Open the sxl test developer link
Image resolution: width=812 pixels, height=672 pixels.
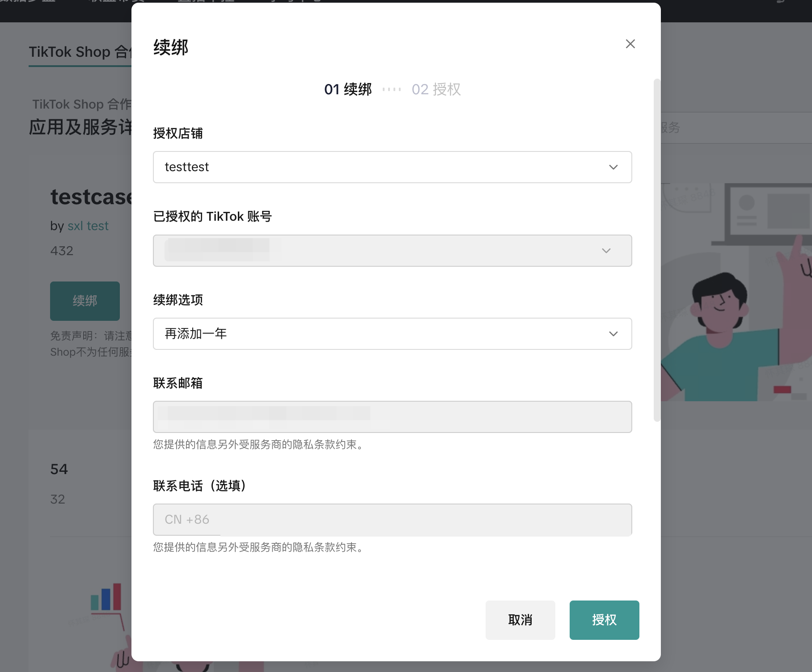click(88, 226)
